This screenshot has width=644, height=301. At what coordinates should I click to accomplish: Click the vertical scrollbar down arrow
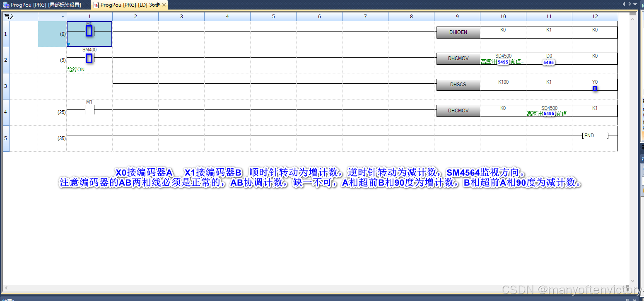[x=632, y=281]
